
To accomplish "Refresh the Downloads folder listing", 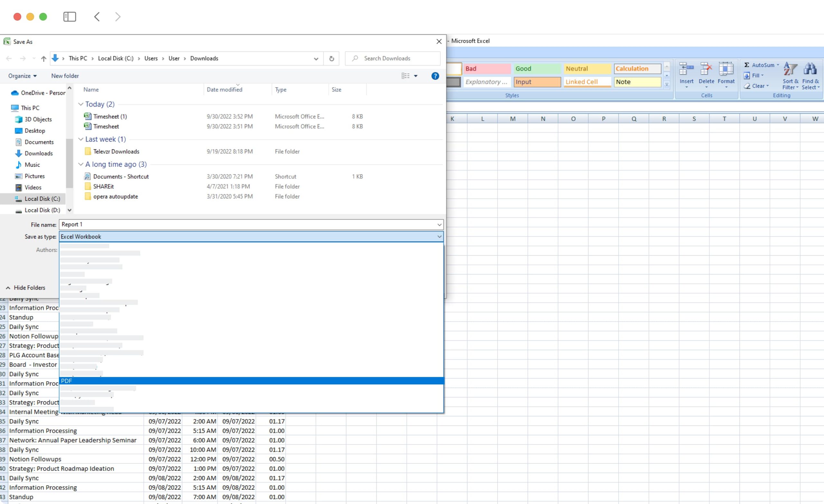I will coord(332,59).
